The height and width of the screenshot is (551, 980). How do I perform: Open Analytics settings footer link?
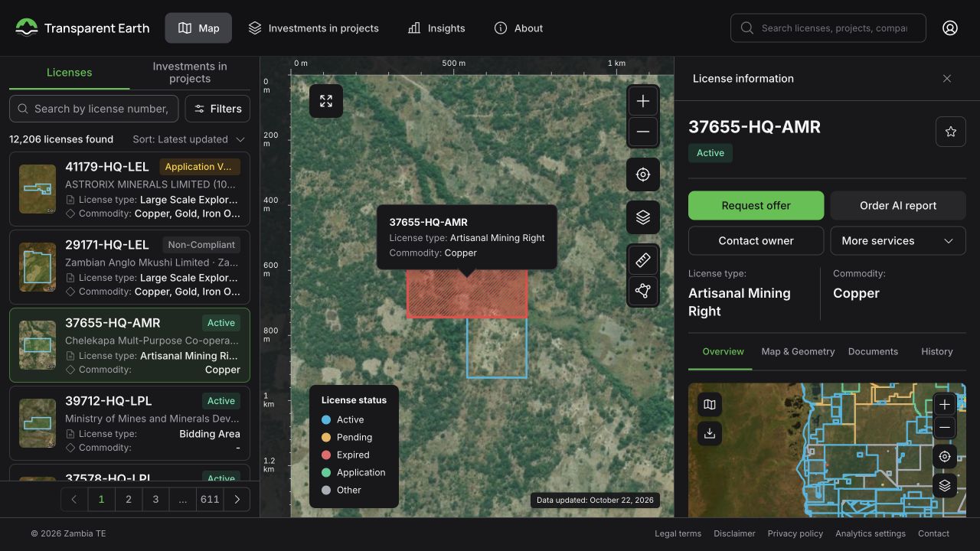pos(871,533)
